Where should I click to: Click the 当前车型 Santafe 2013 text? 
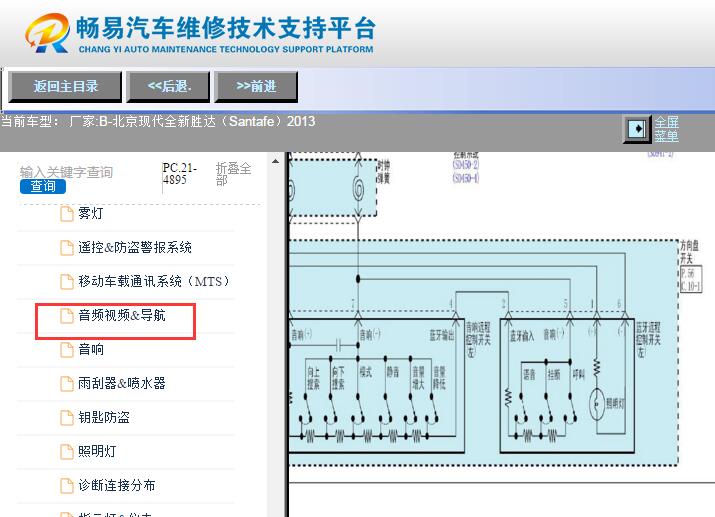tap(158, 122)
